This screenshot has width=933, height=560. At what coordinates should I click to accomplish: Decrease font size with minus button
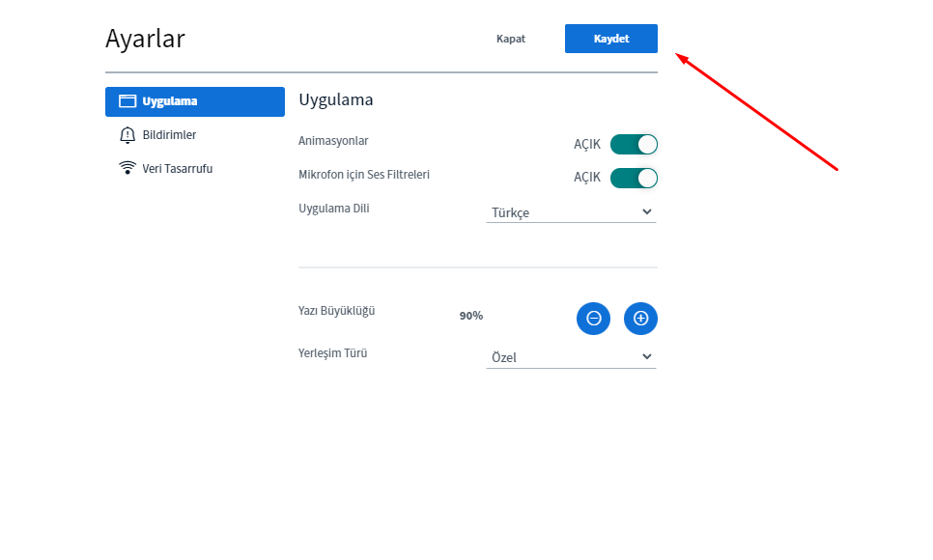point(593,319)
